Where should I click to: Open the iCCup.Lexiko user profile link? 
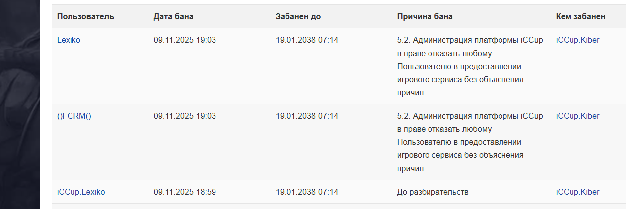click(81, 192)
